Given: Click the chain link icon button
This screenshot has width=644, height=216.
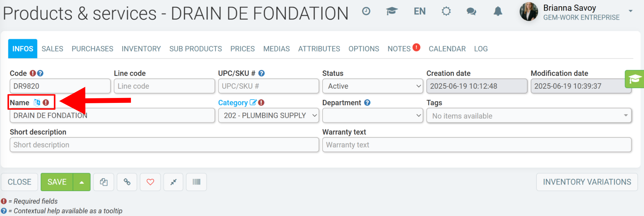Looking at the screenshot, I should tap(127, 182).
